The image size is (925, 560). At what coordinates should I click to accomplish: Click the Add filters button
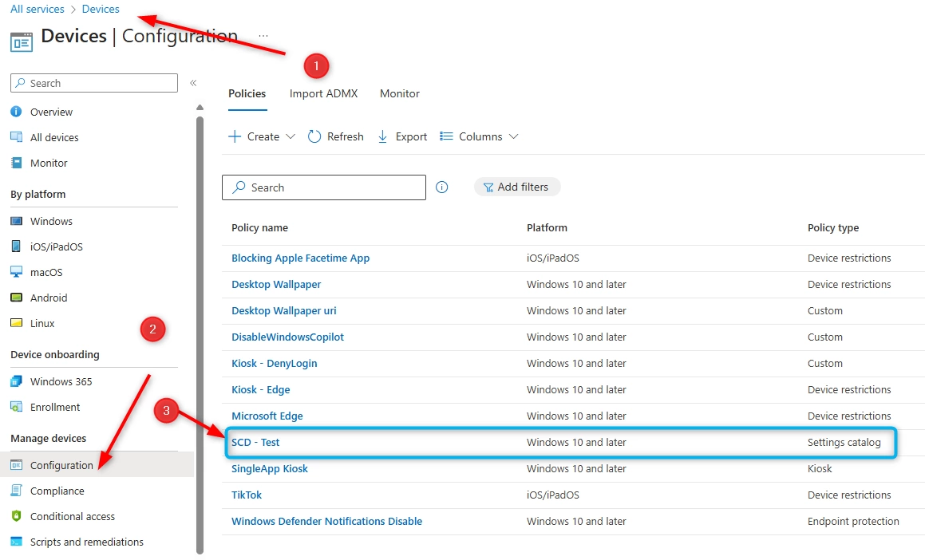pyautogui.click(x=517, y=187)
